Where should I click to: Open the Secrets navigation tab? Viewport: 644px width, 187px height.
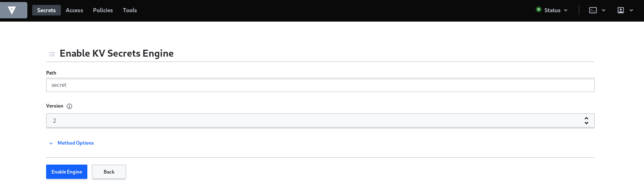46,10
